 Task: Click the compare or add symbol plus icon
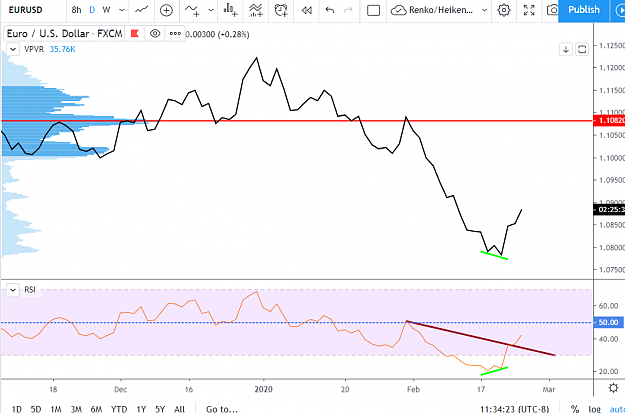coord(166,10)
